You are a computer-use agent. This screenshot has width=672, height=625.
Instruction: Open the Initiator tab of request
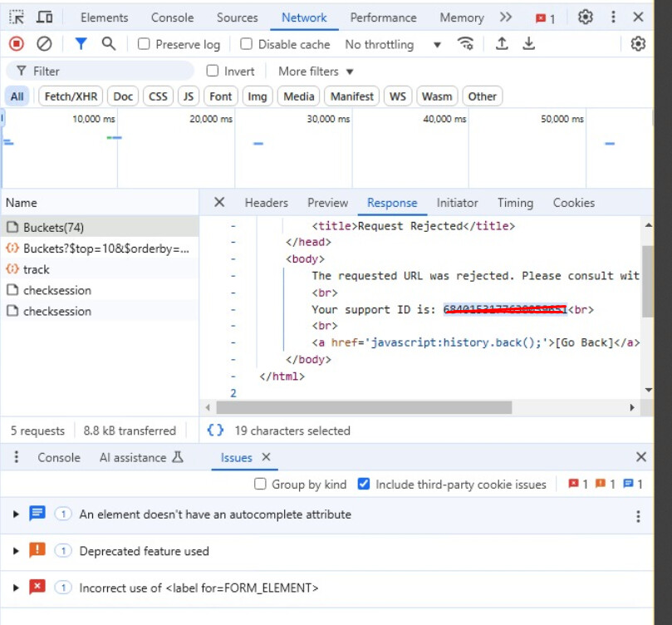(x=457, y=203)
